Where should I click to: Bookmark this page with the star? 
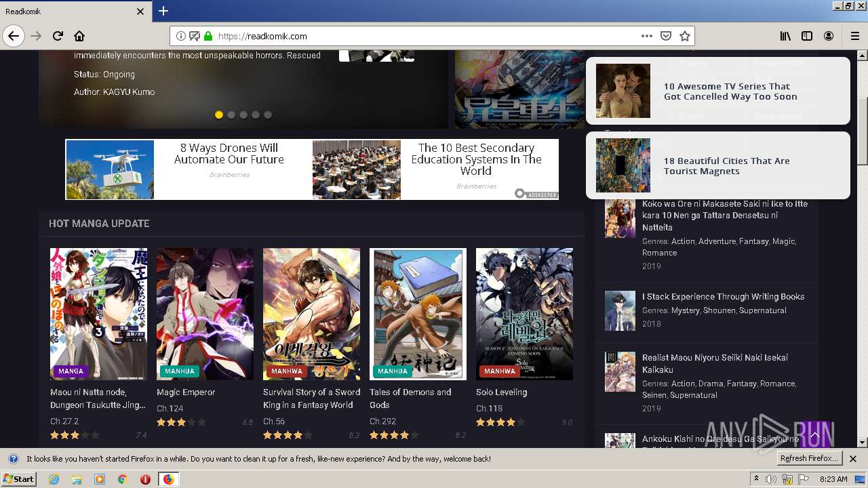tap(685, 36)
